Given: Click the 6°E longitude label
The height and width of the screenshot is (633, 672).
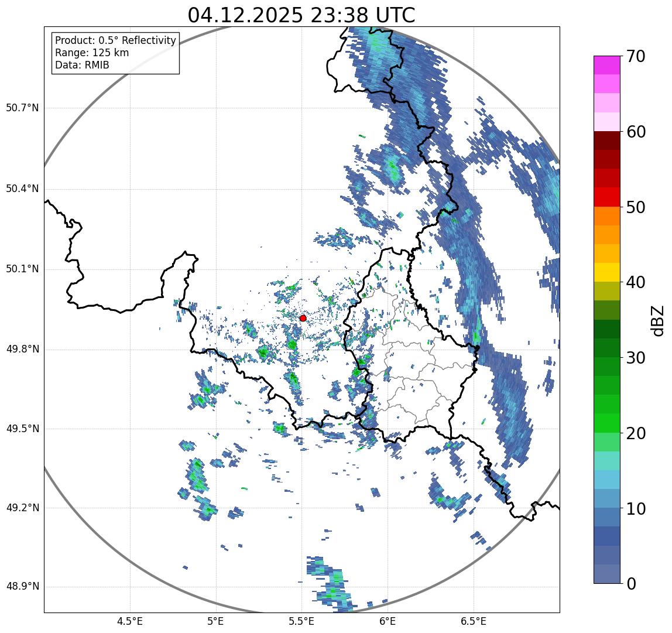Looking at the screenshot, I should coord(388,621).
